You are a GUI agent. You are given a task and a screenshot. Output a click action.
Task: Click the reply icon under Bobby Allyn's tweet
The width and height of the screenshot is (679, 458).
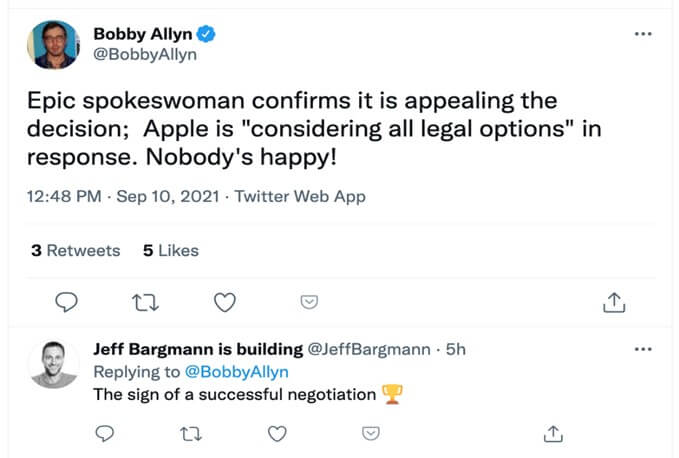pos(67,302)
